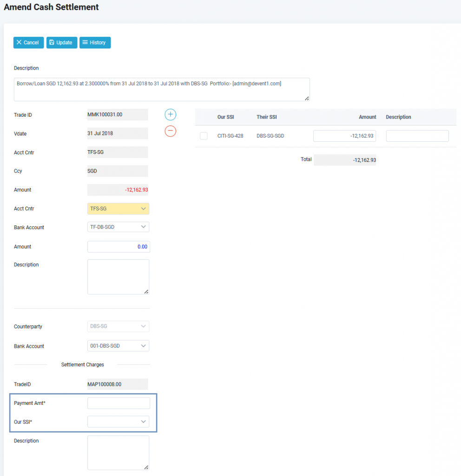The width and height of the screenshot is (461, 476).
Task: Open the 001-DBS-SGD Bank Account dropdown
Action: (x=119, y=346)
